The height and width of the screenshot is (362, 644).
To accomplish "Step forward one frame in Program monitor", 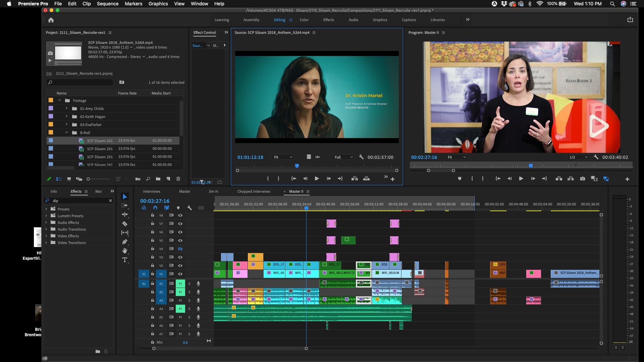I will [x=533, y=179].
